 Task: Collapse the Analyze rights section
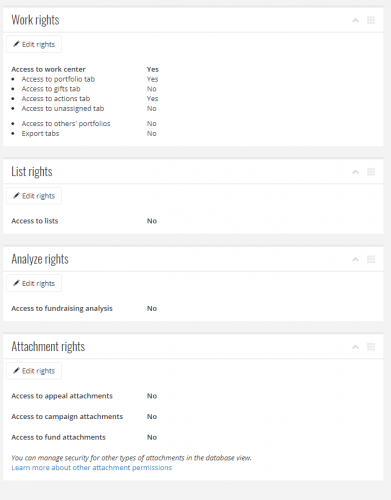pos(355,260)
